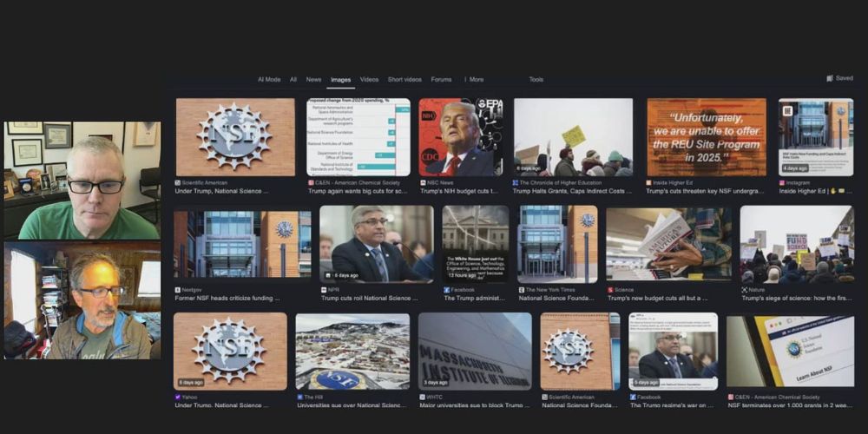Click the Facebook icon in bottom row
The width and height of the screenshot is (868, 434).
[x=633, y=397]
